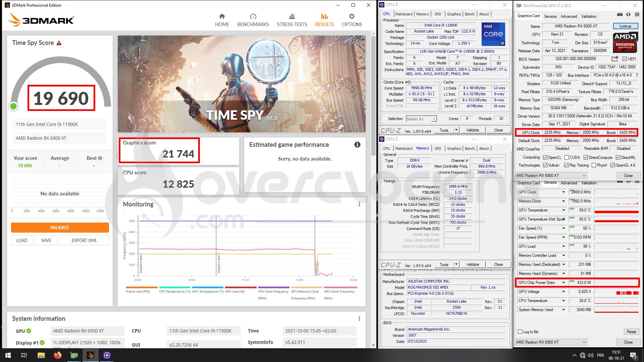Expand the GPU Clock sensor dropdown

563,192
